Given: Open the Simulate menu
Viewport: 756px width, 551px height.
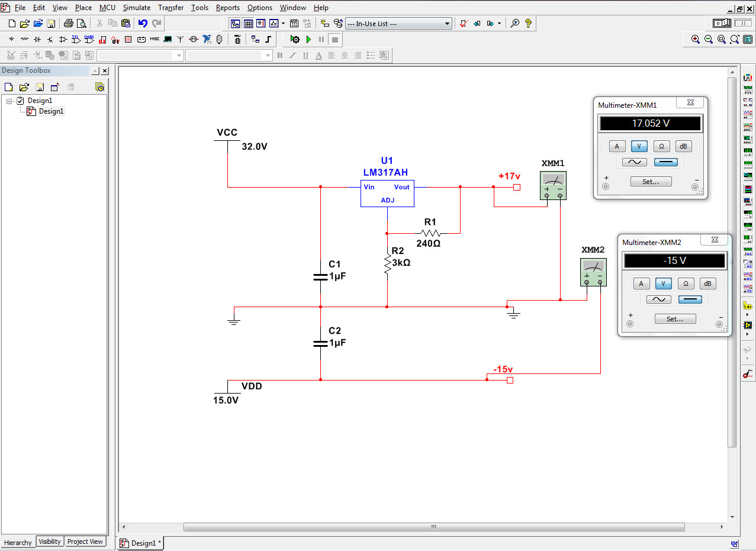Looking at the screenshot, I should [x=137, y=8].
